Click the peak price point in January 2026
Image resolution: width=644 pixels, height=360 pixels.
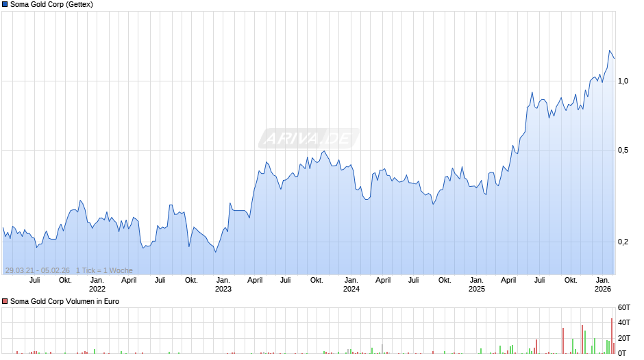pos(610,51)
